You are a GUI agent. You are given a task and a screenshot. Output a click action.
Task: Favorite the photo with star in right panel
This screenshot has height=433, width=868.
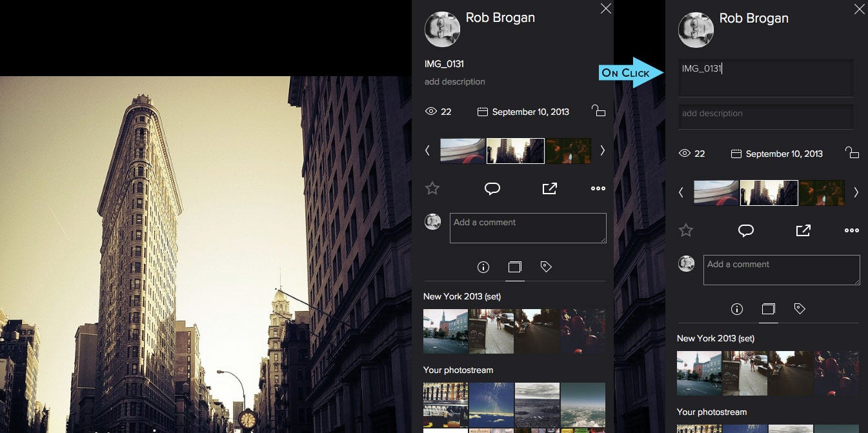click(686, 230)
